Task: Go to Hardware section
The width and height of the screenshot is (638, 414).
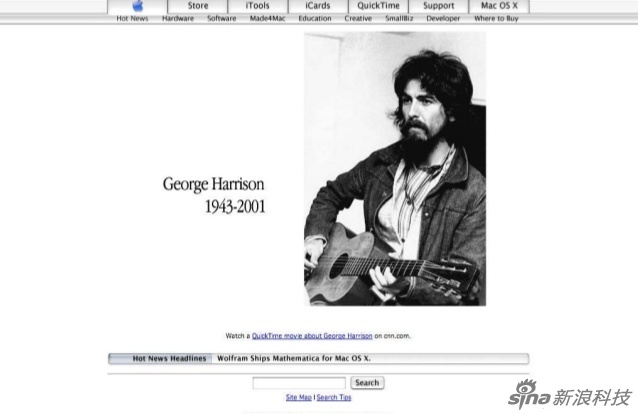Action: tap(178, 19)
